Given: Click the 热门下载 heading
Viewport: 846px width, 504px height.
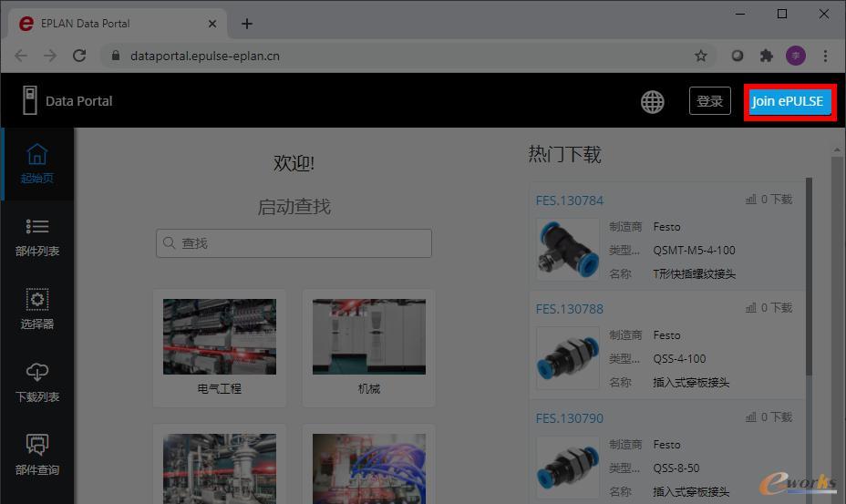Looking at the screenshot, I should (x=564, y=154).
